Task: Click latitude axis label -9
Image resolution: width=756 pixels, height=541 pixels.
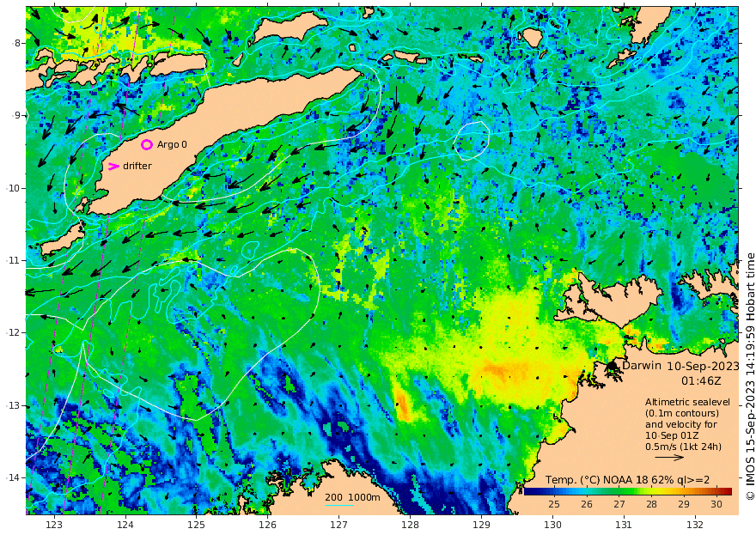Action: (16, 115)
